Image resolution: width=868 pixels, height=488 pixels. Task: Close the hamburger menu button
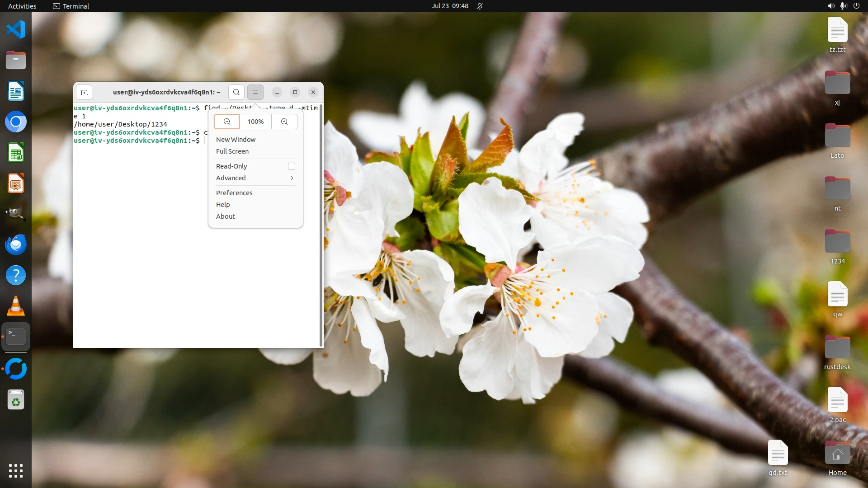click(x=255, y=92)
